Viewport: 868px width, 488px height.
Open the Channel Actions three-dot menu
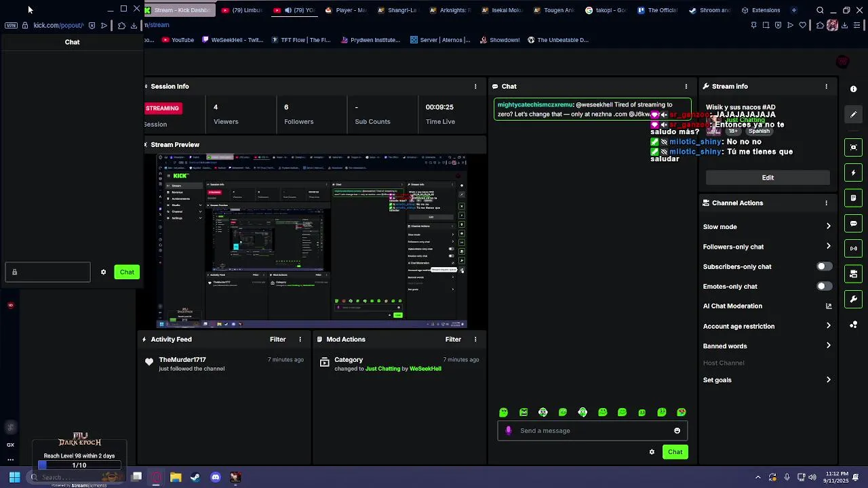[x=826, y=203]
